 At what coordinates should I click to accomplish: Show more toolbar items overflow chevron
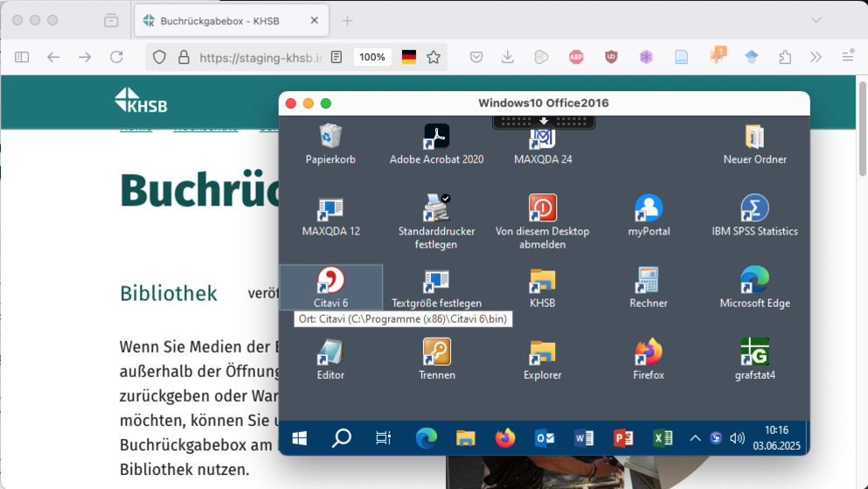816,57
